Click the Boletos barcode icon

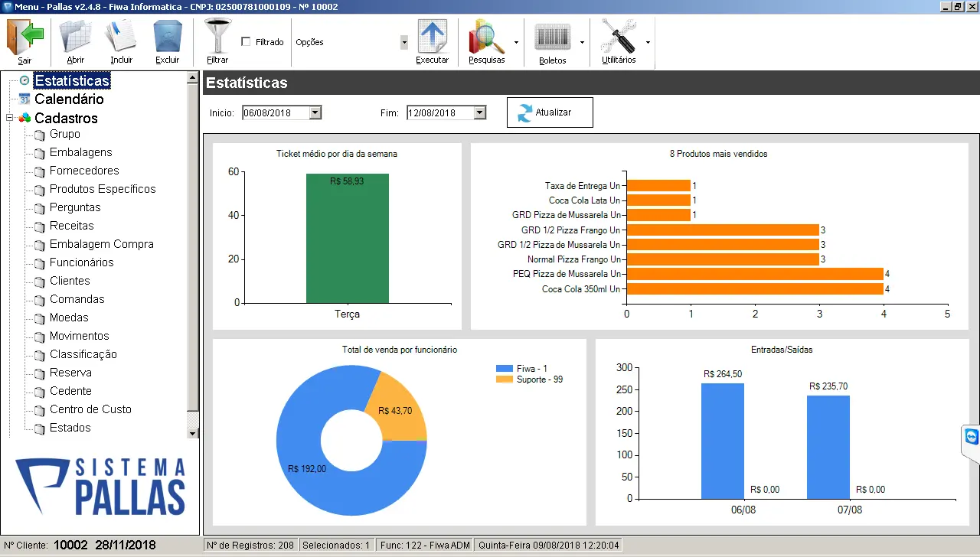[552, 37]
